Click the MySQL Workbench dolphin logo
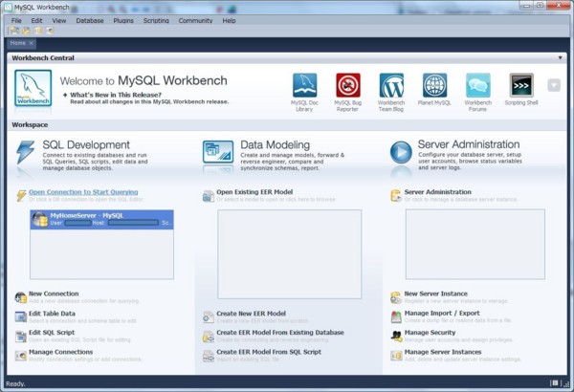The height and width of the screenshot is (392, 574). pyautogui.click(x=33, y=88)
